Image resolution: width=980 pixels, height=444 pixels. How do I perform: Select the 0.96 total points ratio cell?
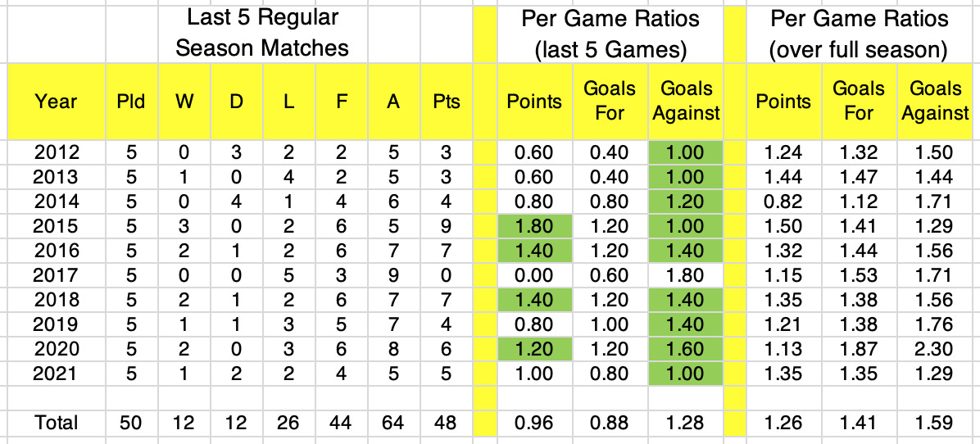point(534,423)
